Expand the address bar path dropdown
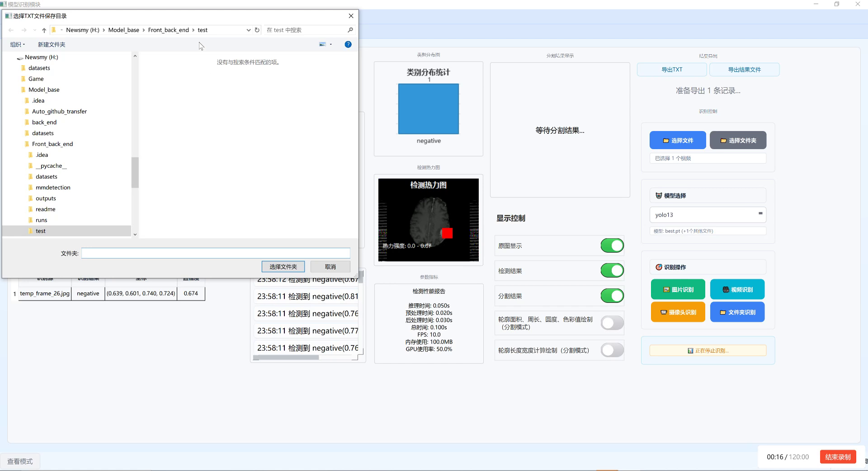Screen dimensions: 868x471 [x=248, y=30]
